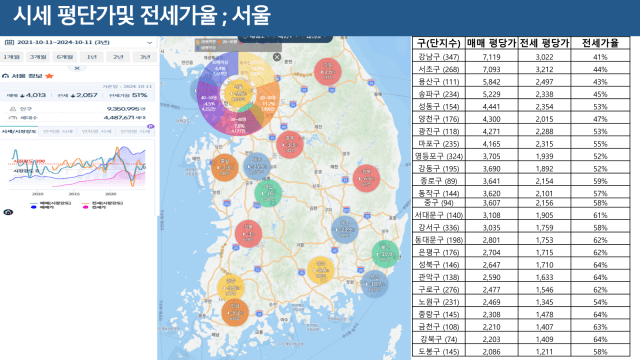
Task: Click the Seoul yellow center bubble
Action: pyautogui.click(x=238, y=93)
